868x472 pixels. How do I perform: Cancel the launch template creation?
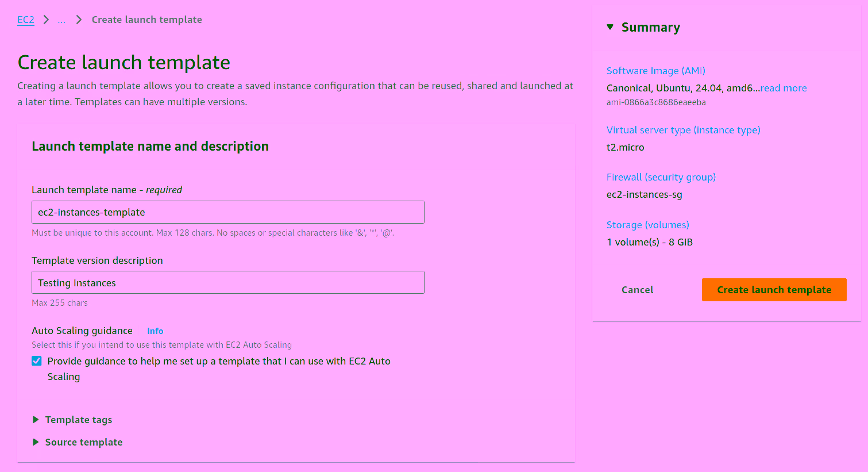tap(637, 290)
